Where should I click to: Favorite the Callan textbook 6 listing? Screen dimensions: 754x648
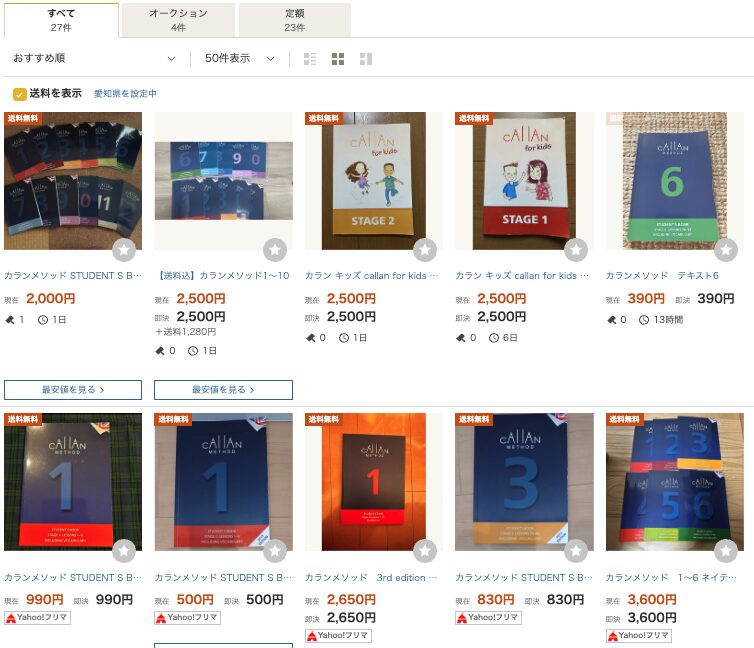coord(726,250)
